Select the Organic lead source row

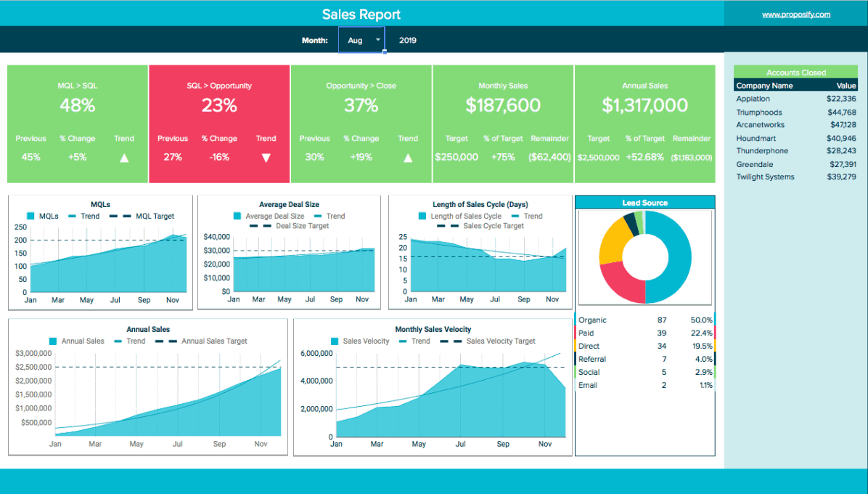click(645, 320)
